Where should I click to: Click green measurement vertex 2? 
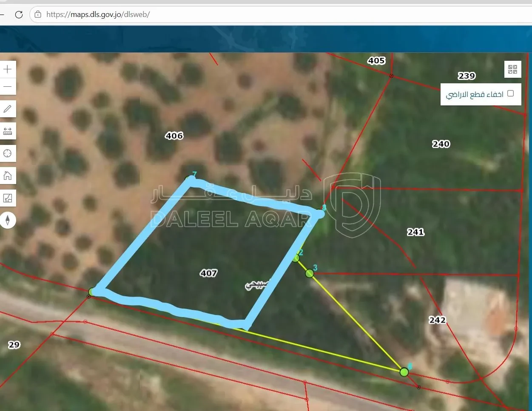coord(296,258)
